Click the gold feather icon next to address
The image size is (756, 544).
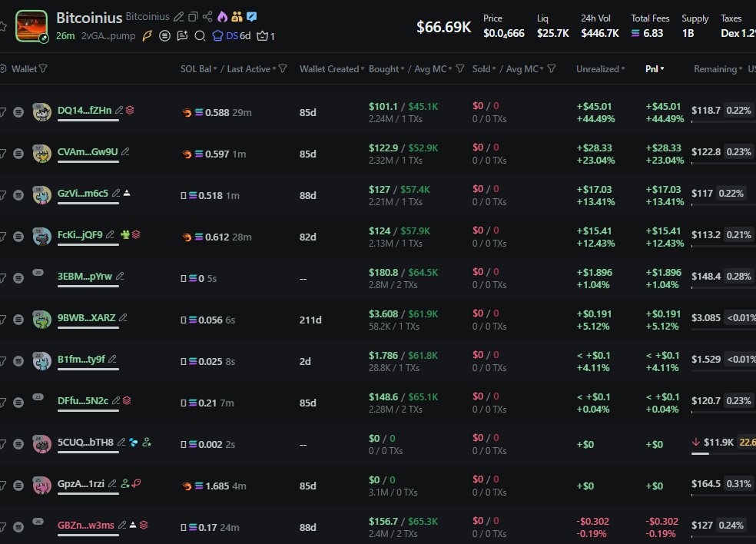(148, 35)
